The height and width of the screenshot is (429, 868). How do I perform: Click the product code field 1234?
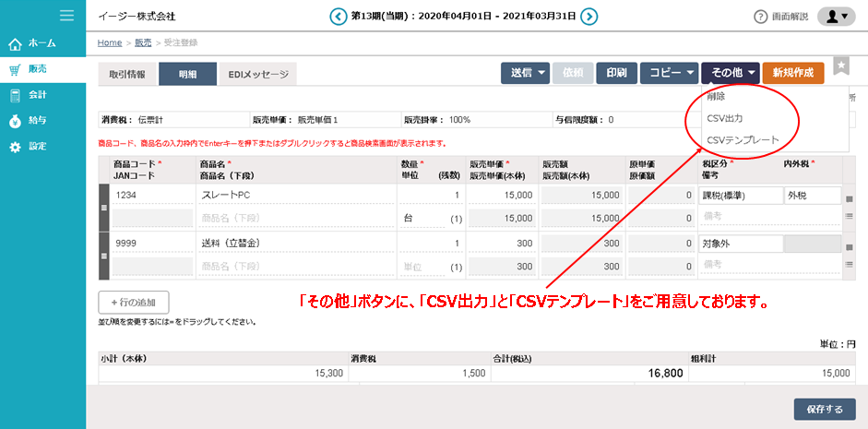[x=153, y=196]
